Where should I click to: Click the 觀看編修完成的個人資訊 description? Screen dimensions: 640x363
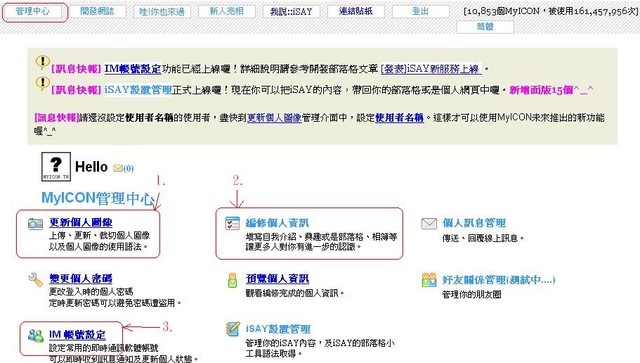295,293
